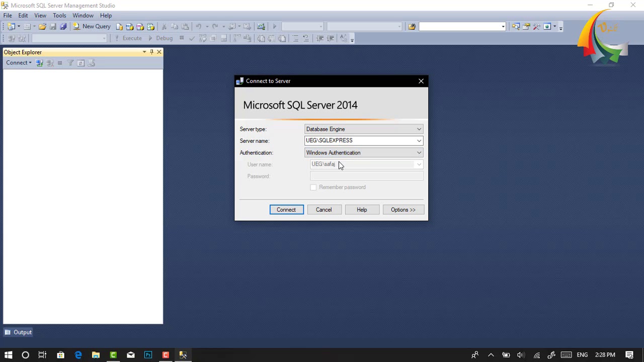Viewport: 644px width, 362px height.
Task: Click the Stop icon in Object Explorer toolbar
Action: [60, 63]
